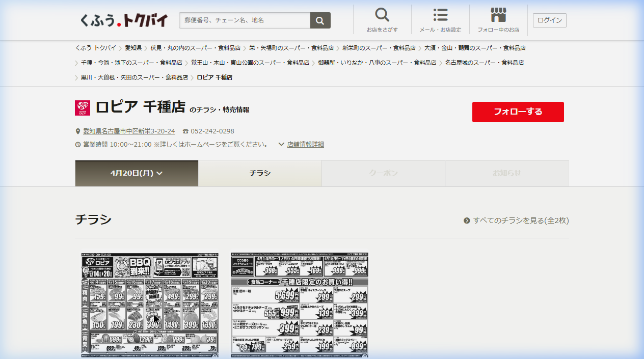Open メール・お店設定 list icon
Viewport: 644px width, 359px height.
coord(440,15)
